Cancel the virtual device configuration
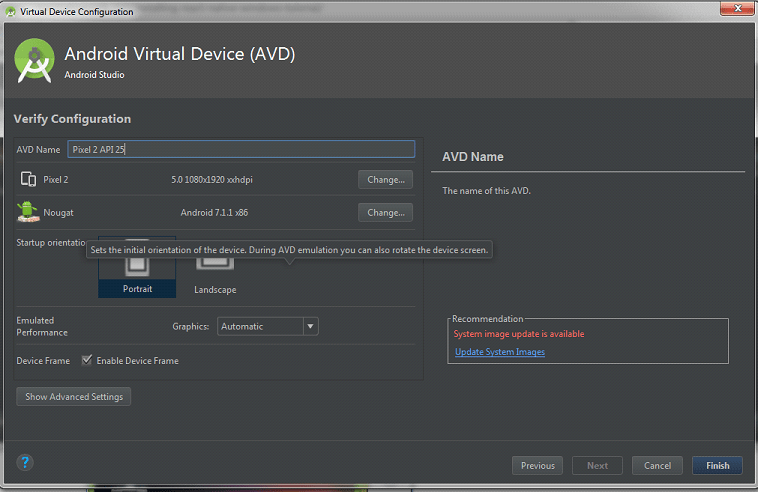 pos(657,465)
